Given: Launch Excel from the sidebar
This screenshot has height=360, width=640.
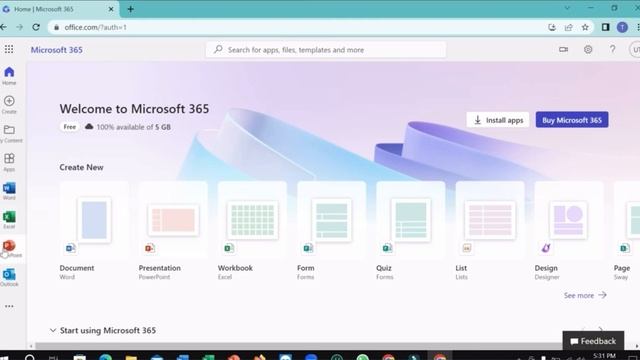Looking at the screenshot, I should [9, 220].
